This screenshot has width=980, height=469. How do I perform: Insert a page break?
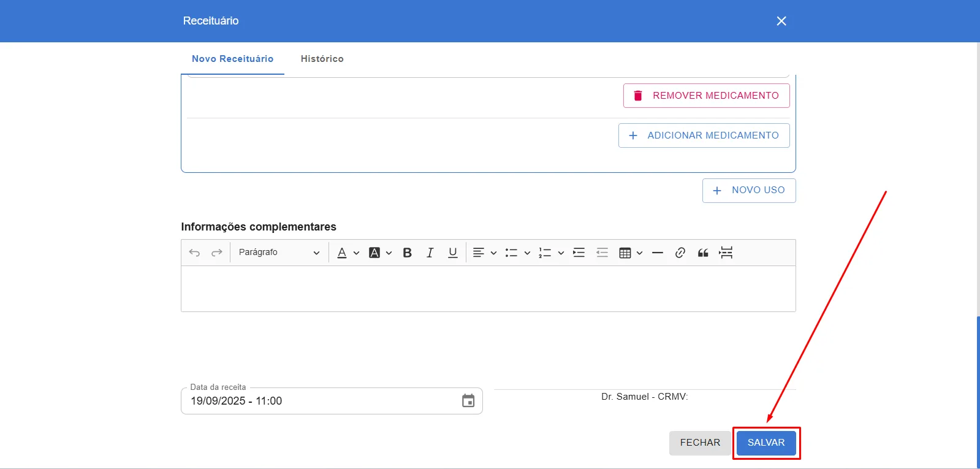[x=726, y=253]
